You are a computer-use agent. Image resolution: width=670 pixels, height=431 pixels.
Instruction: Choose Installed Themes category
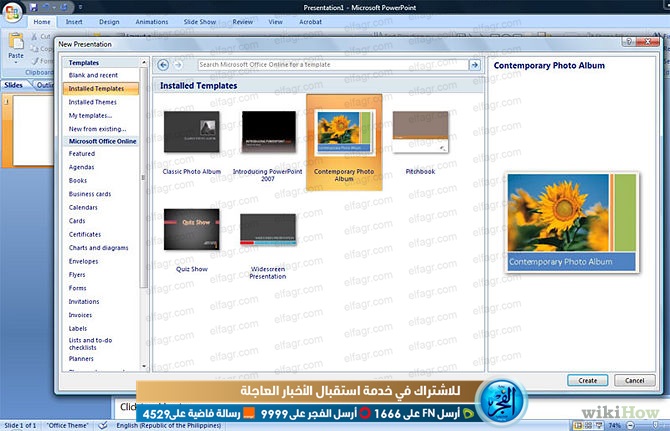[x=93, y=102]
